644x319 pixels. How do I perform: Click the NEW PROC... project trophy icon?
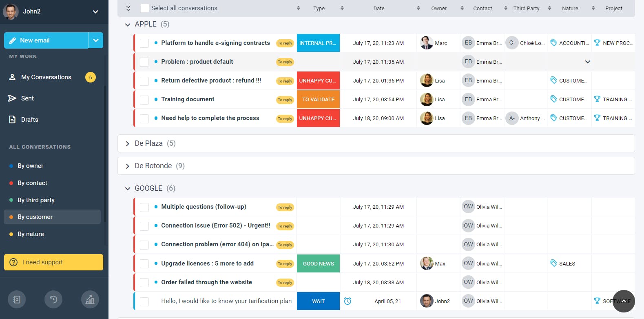pos(597,43)
